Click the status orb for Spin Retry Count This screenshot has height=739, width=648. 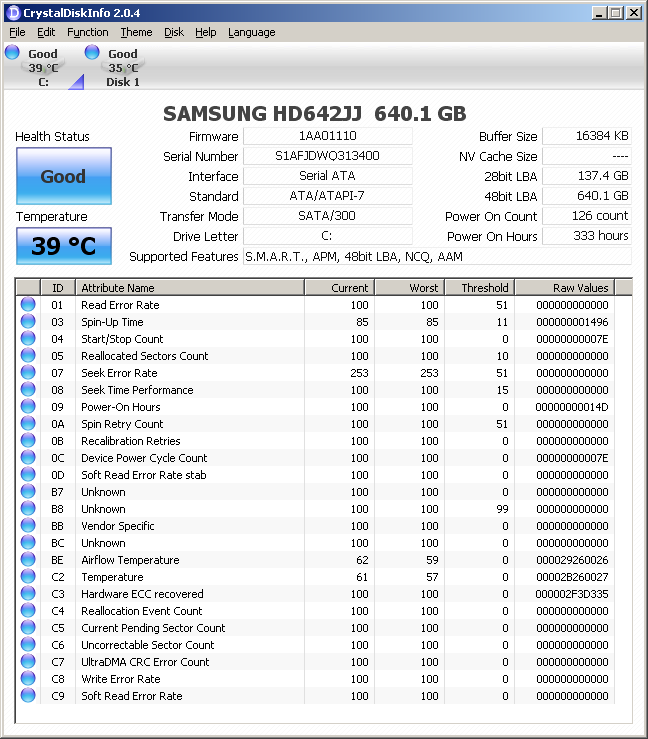pyautogui.click(x=28, y=423)
